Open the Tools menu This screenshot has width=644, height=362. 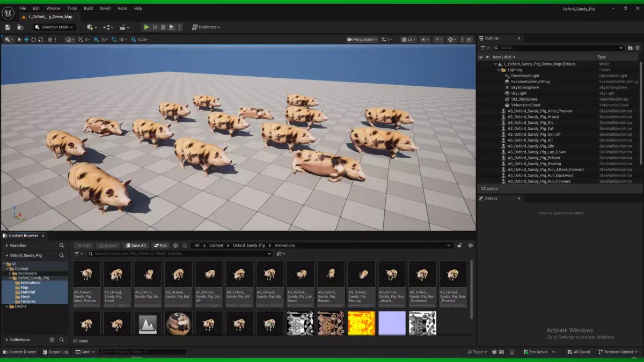(x=72, y=9)
